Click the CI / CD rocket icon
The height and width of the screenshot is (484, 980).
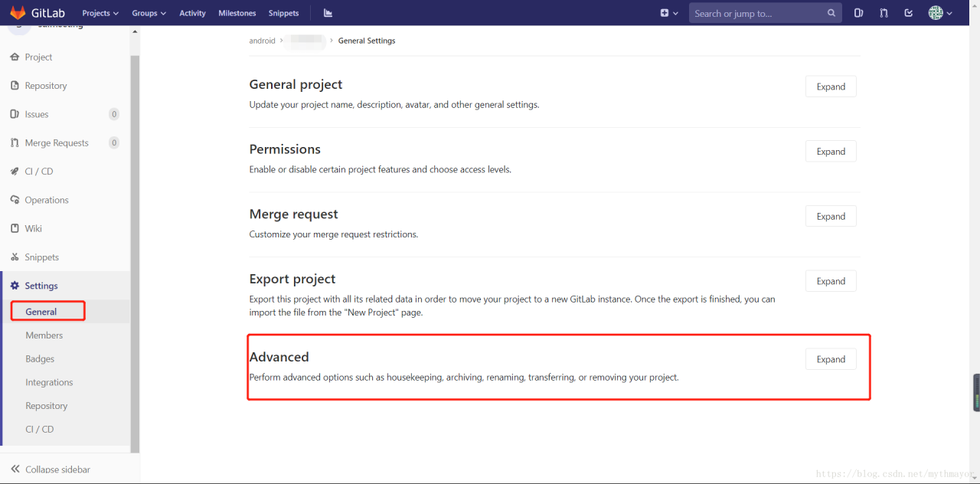tap(15, 172)
